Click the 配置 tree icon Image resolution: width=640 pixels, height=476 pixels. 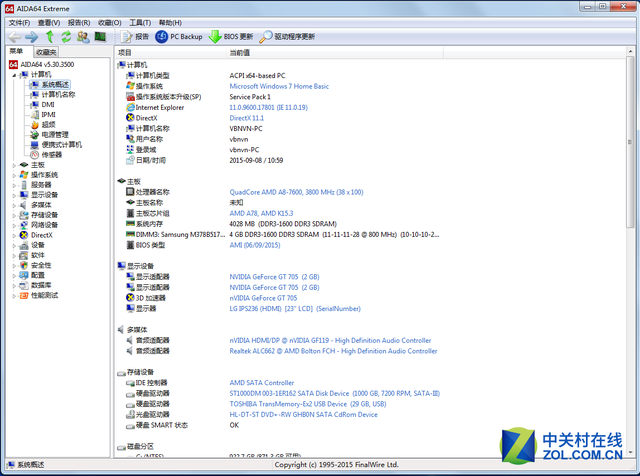pos(24,276)
